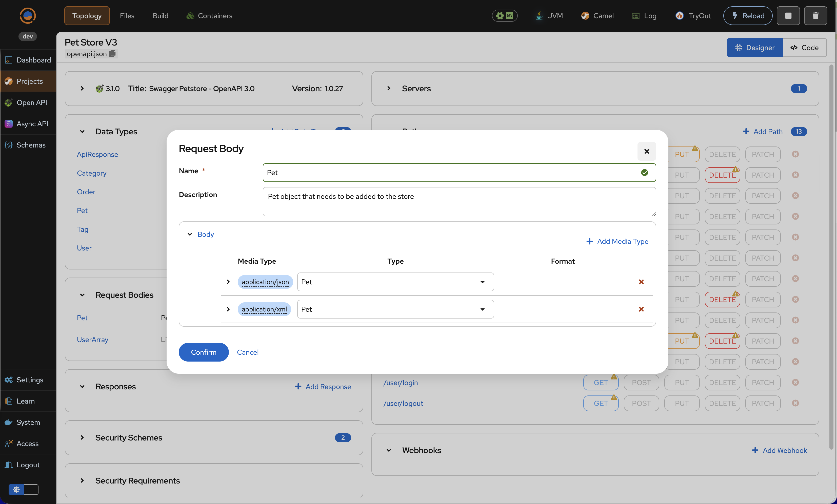This screenshot has width=837, height=504.
Task: Delete the /user/logout path with circle-x icon
Action: (x=795, y=403)
